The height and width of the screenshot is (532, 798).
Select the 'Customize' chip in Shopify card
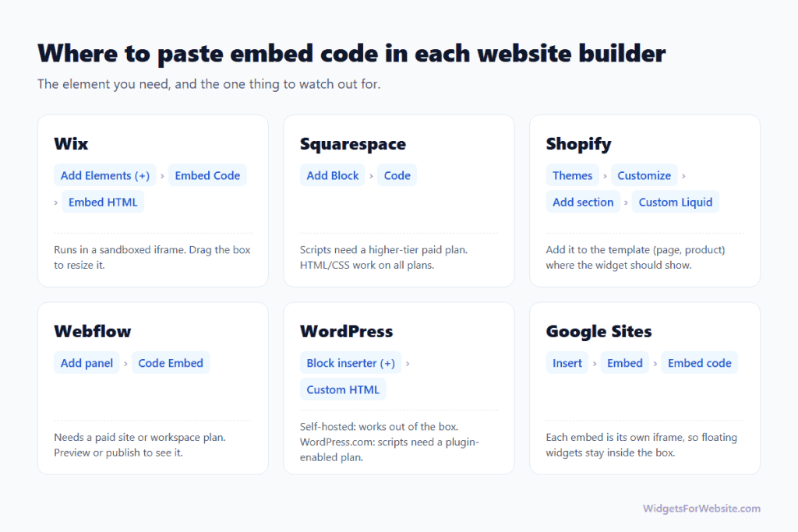(x=644, y=175)
